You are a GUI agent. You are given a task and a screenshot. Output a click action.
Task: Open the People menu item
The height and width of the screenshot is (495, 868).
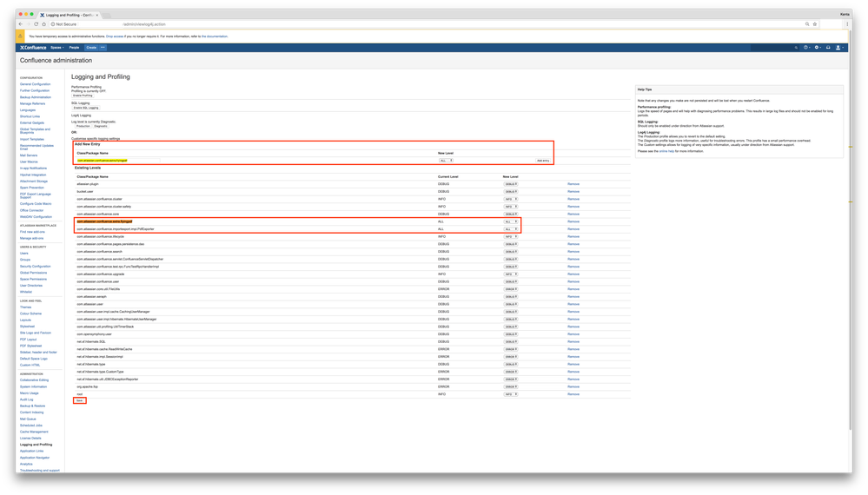(74, 48)
